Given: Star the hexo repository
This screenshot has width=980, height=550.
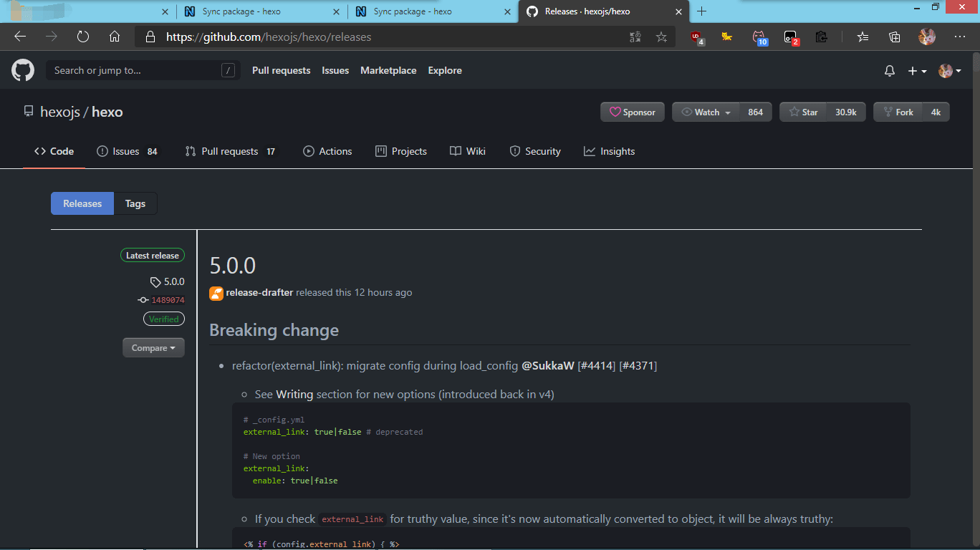Looking at the screenshot, I should point(803,112).
